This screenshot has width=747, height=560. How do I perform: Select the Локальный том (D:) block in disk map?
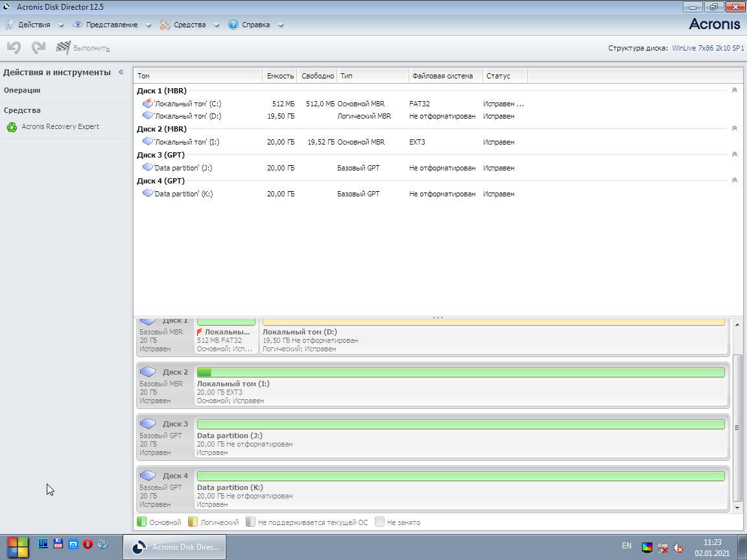coord(493,336)
